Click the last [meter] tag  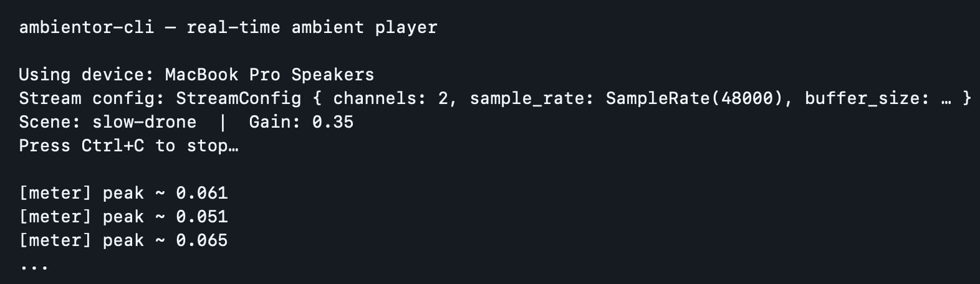55,240
